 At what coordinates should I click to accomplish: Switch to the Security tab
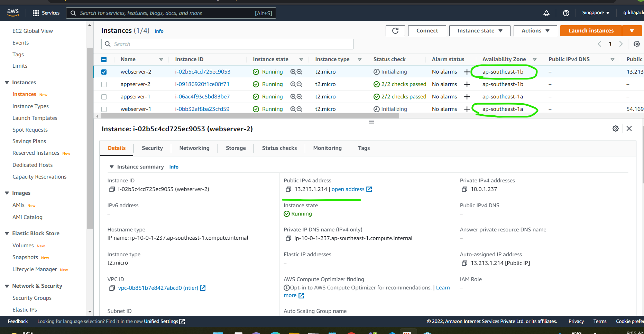[152, 148]
